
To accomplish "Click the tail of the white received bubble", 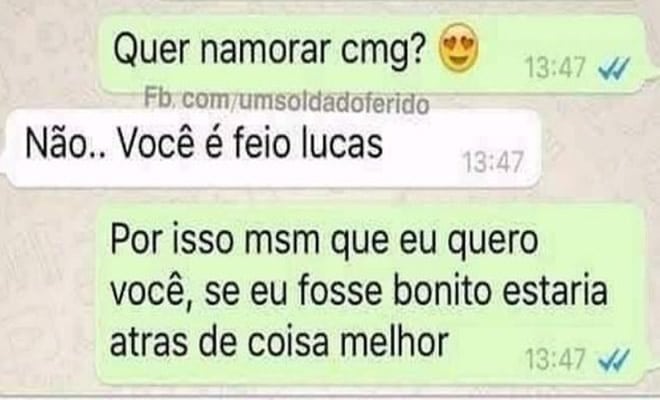I will [x=4, y=164].
